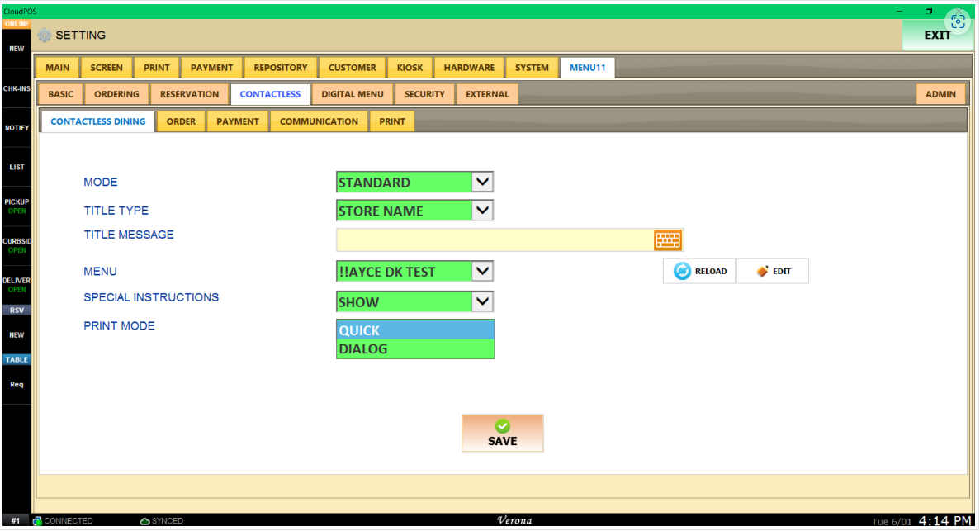Click the Connected status icon

37,521
